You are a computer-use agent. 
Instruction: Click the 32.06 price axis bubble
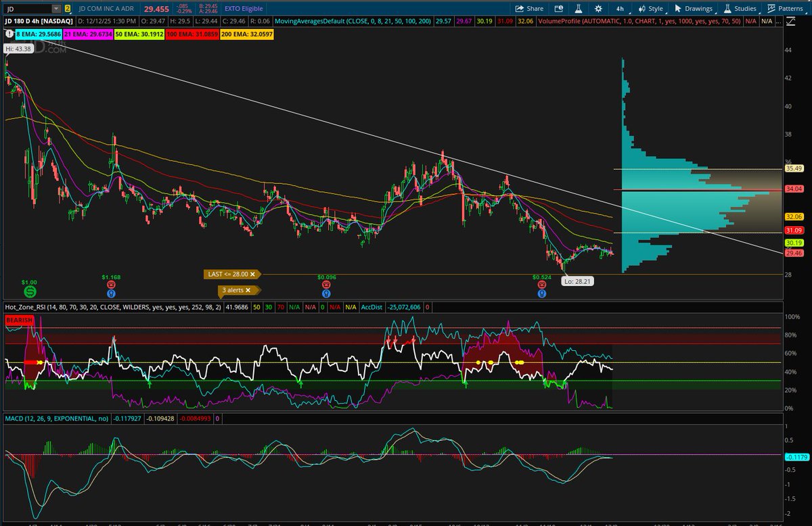pyautogui.click(x=794, y=216)
